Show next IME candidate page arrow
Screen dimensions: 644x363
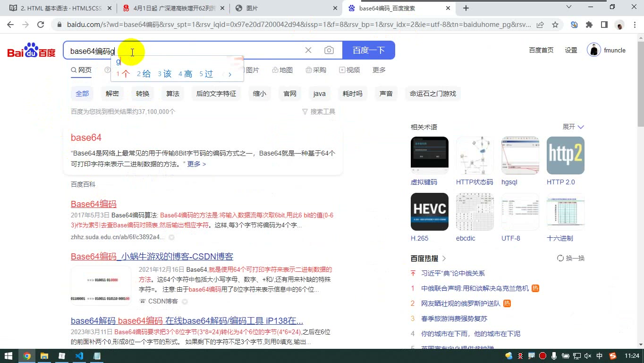(230, 74)
